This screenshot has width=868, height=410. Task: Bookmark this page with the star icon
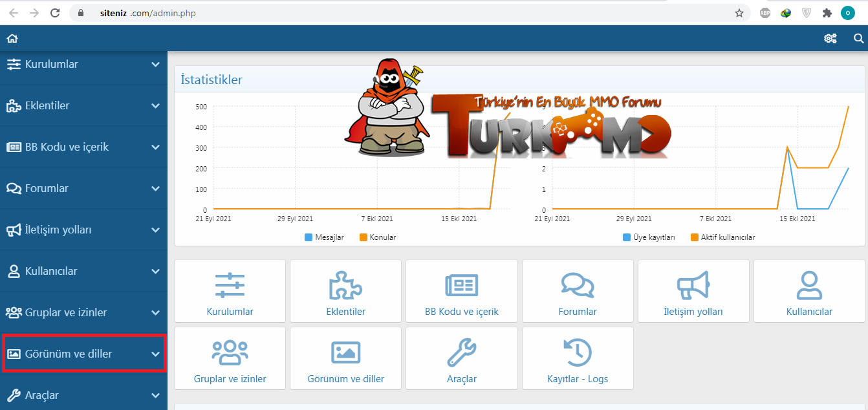739,13
